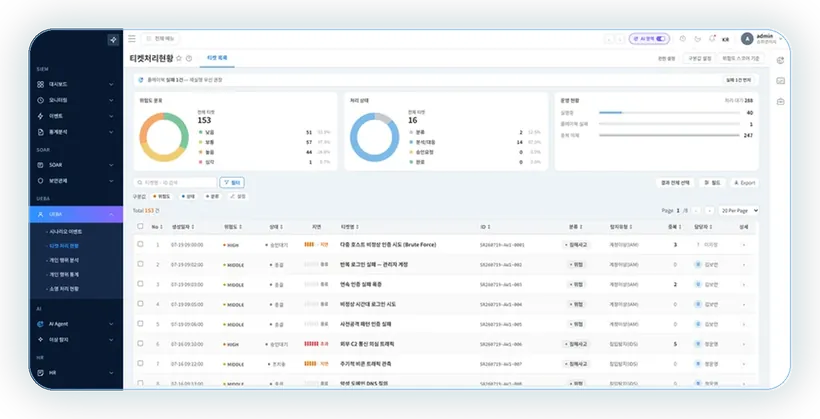Click the 이상 탐지 sparkle icon in sidebar
This screenshot has width=820, height=419.
point(41,339)
